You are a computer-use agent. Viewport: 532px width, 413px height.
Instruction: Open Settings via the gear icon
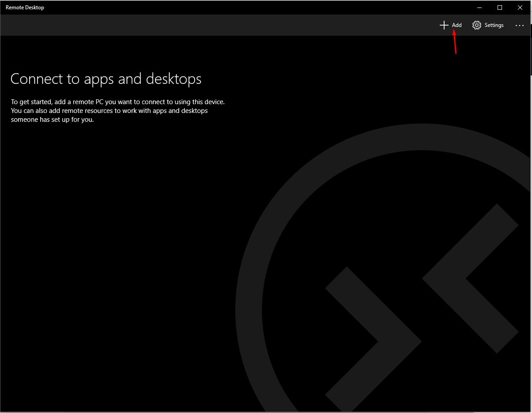point(476,25)
